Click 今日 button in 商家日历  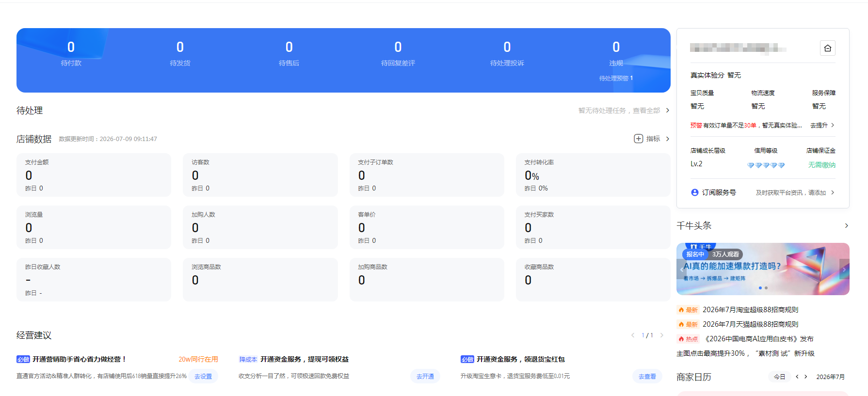(779, 377)
